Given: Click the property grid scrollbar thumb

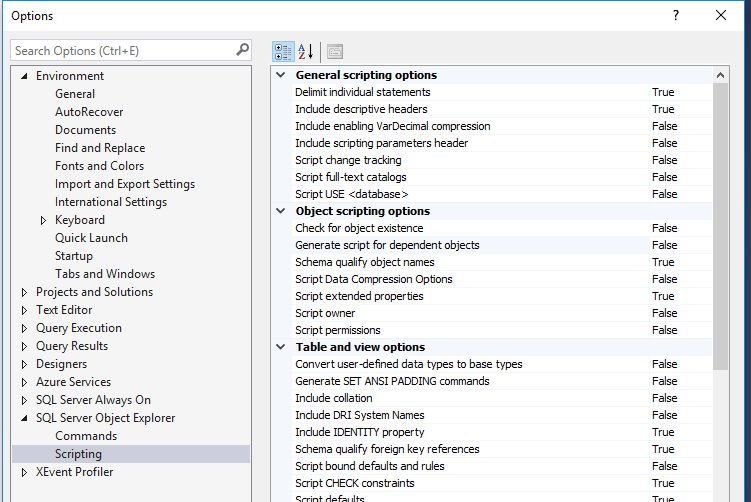Looking at the screenshot, I should coord(720,226).
